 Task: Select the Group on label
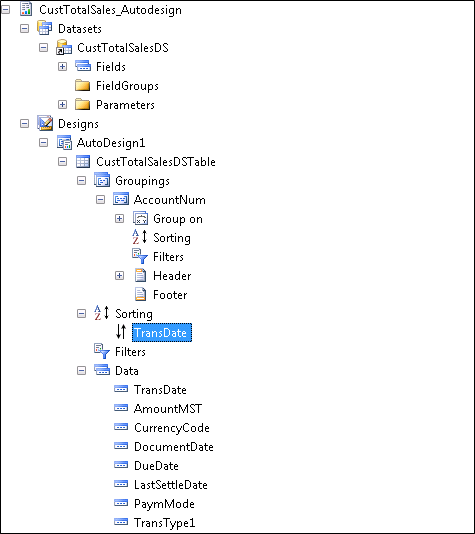click(x=178, y=219)
